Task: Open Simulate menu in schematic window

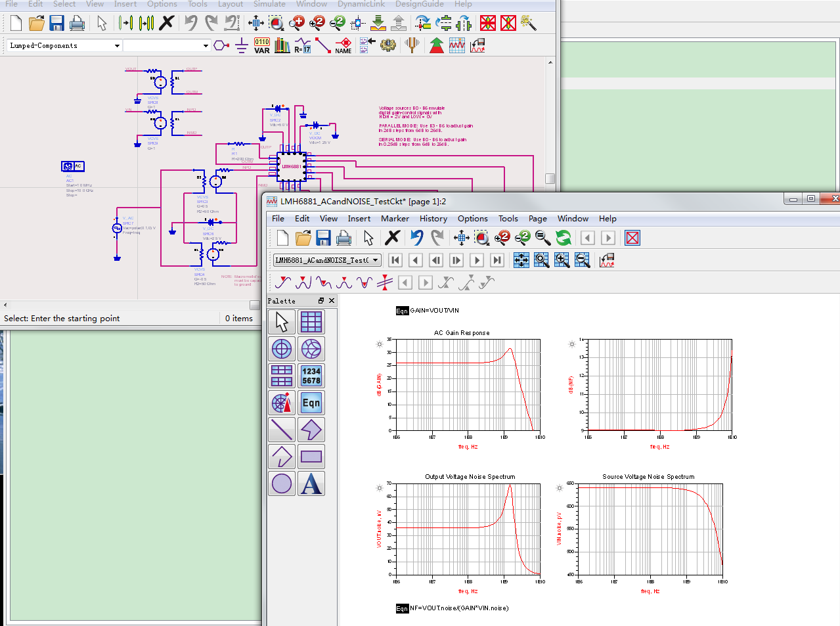Action: [x=269, y=4]
